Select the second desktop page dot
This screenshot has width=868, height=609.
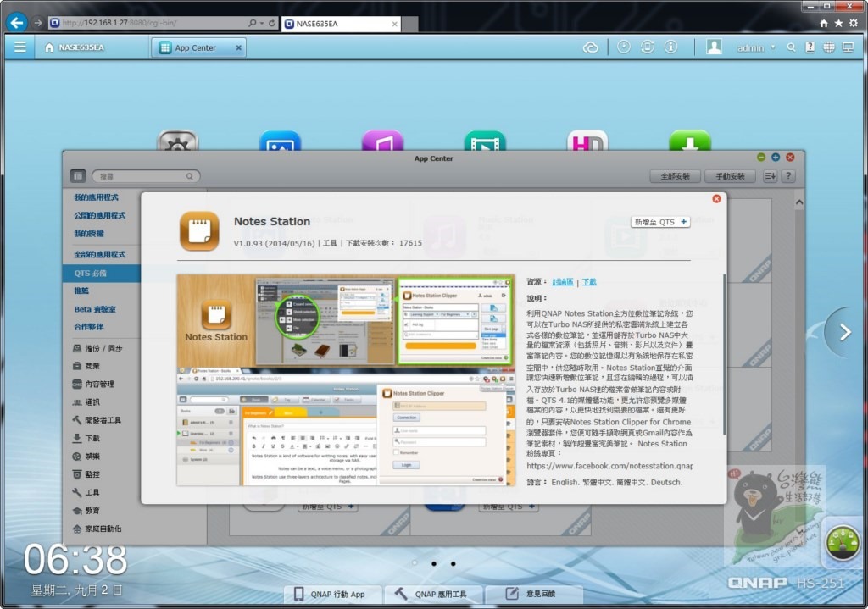(x=433, y=563)
